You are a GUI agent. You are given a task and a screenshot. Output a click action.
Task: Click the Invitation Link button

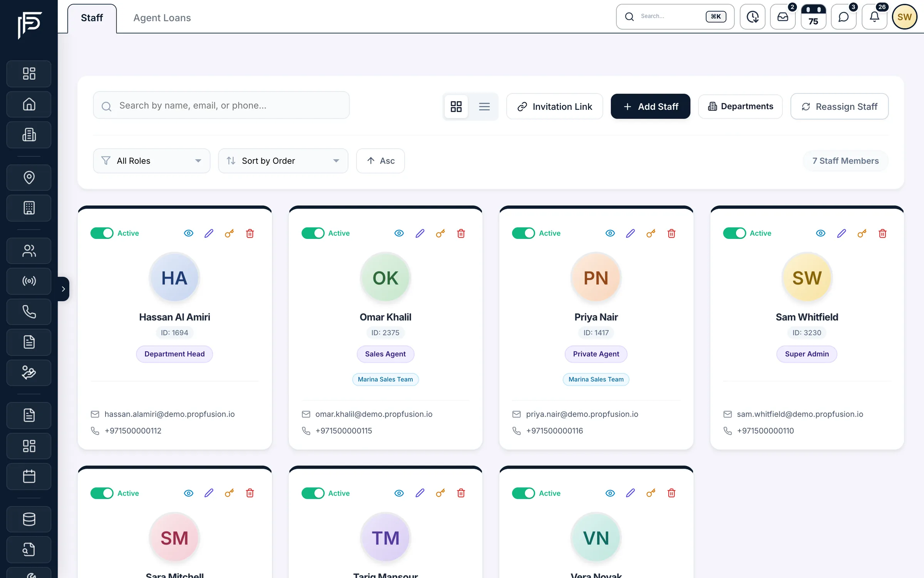(555, 106)
